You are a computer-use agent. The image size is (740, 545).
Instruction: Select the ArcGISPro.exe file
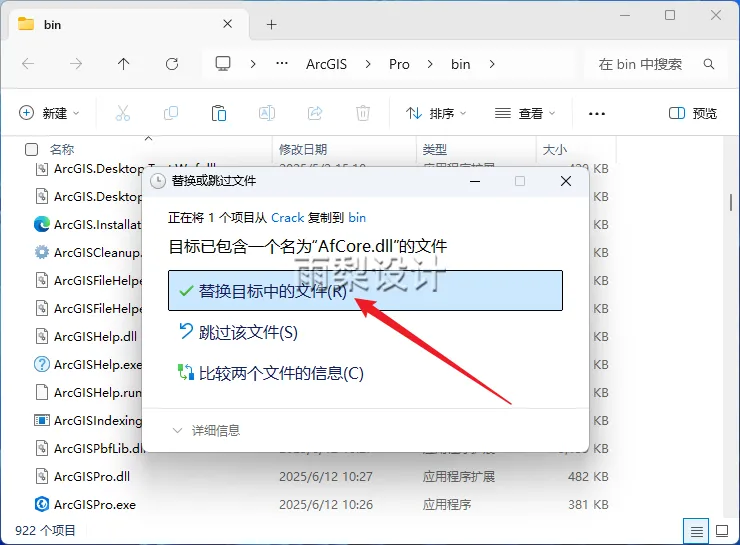(94, 504)
